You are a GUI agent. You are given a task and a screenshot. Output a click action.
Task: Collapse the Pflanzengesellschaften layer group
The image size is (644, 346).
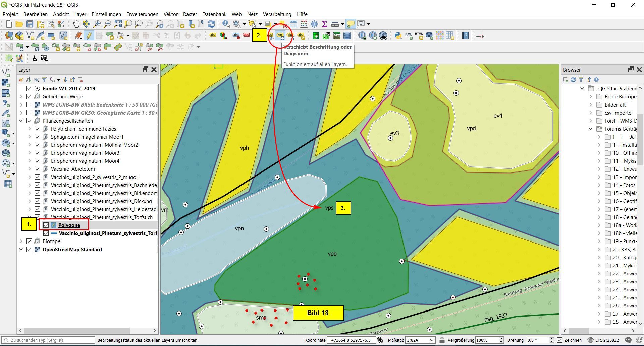click(x=21, y=121)
